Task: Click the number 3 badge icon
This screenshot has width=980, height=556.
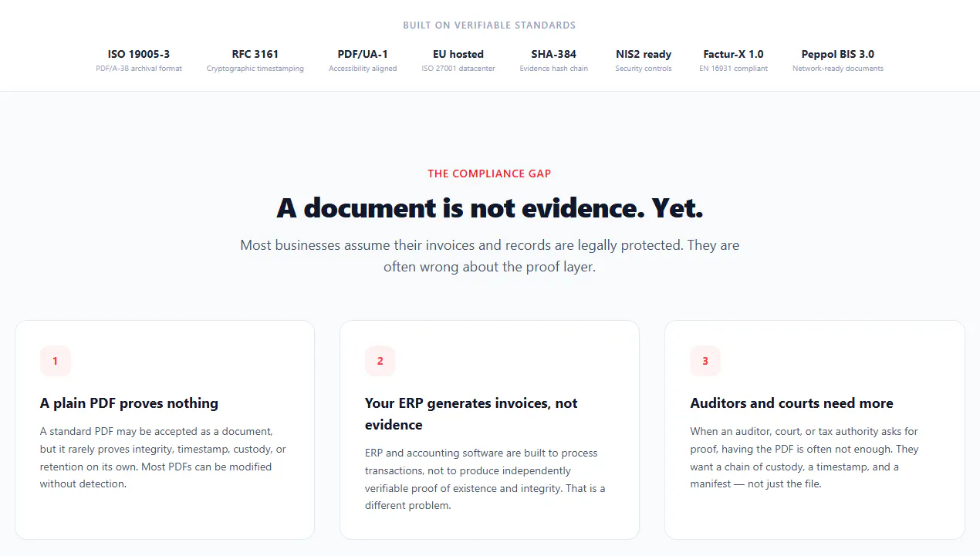Action: (705, 361)
